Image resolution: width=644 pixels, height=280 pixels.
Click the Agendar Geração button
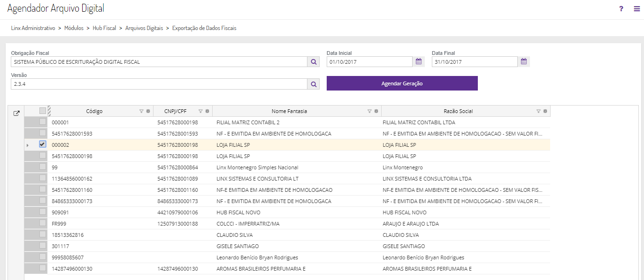pyautogui.click(x=402, y=83)
